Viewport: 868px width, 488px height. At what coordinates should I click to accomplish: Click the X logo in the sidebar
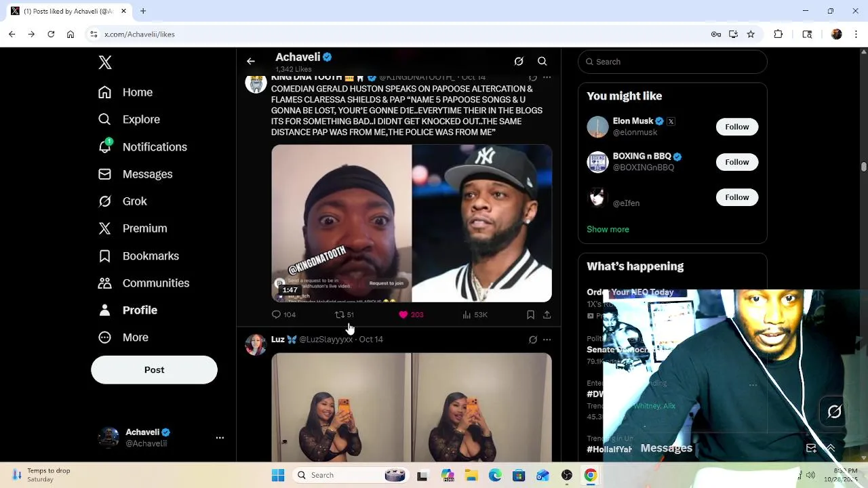point(104,62)
